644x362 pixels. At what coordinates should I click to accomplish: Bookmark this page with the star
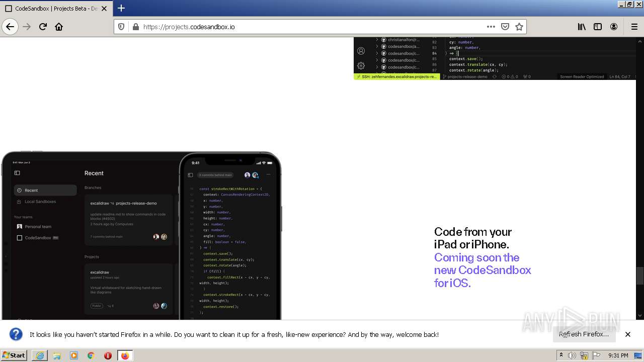519,27
